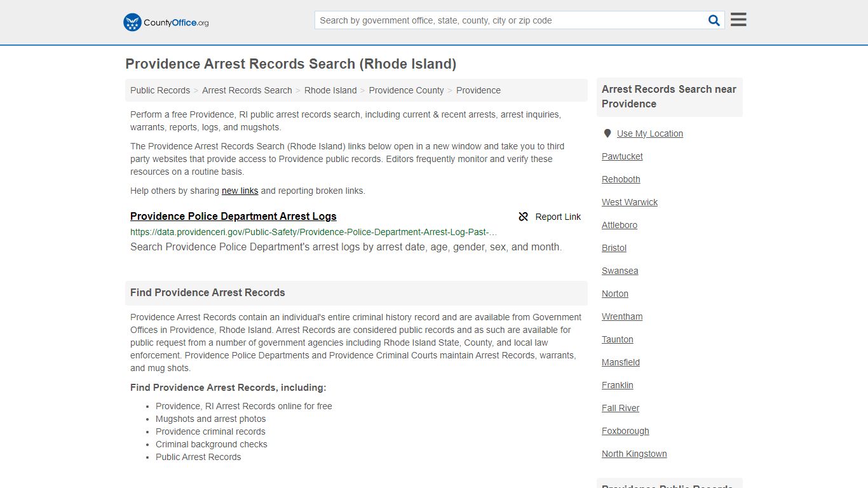The width and height of the screenshot is (868, 488).
Task: Open the data.providenceri.gov URL
Action: pyautogui.click(x=314, y=232)
